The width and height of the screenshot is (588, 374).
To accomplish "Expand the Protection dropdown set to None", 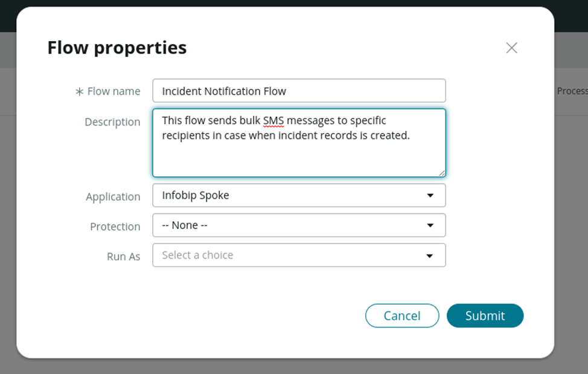I will point(290,225).
